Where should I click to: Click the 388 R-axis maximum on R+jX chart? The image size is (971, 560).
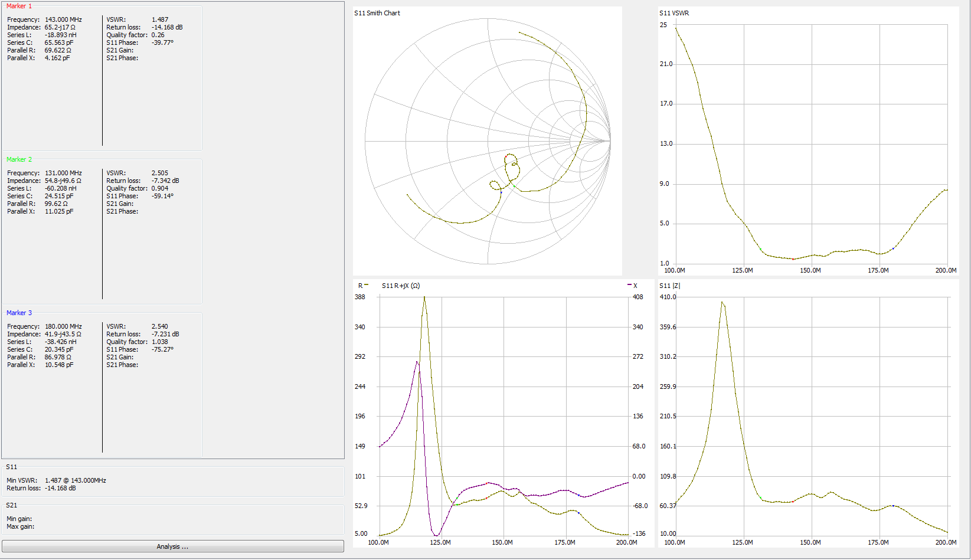360,297
